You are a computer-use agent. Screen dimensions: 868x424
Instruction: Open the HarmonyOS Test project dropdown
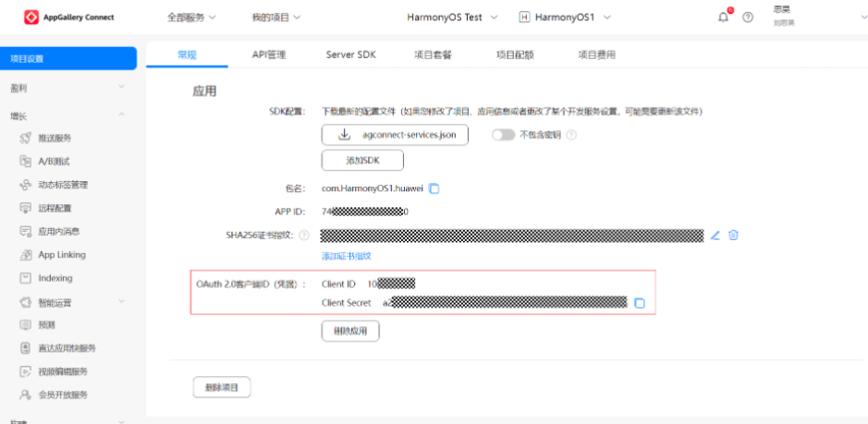point(452,18)
